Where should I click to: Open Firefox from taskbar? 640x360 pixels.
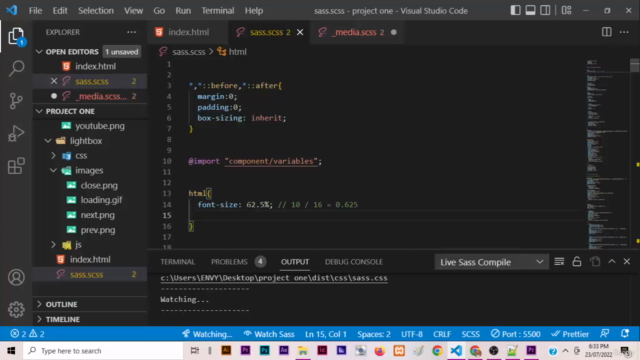(380, 351)
